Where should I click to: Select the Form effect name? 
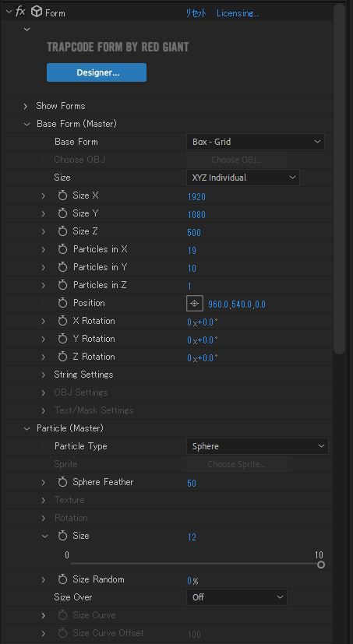point(55,13)
